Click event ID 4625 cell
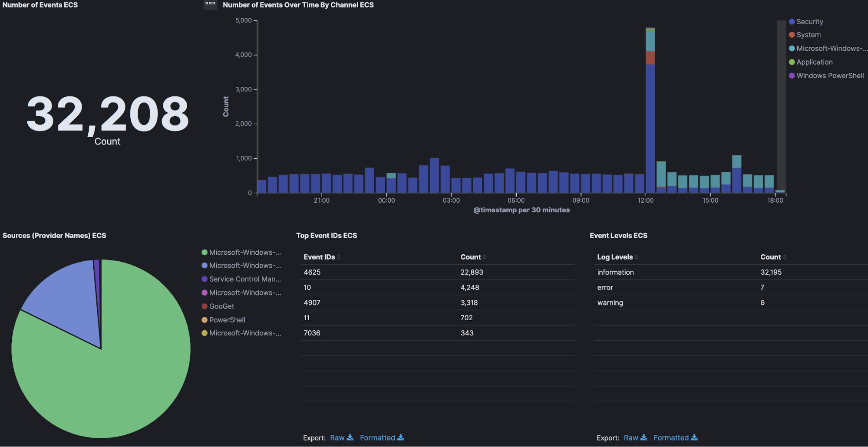Screen dimensions: 868x447 (x=312, y=272)
